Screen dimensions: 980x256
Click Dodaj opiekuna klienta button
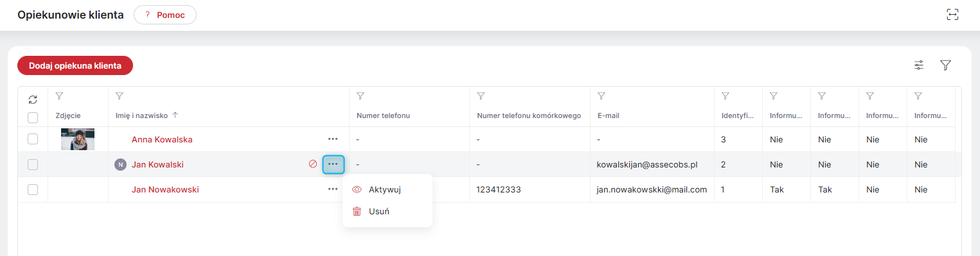point(75,65)
